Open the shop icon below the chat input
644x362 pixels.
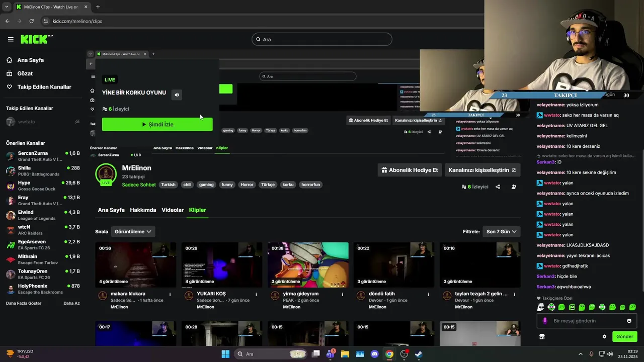542,336
